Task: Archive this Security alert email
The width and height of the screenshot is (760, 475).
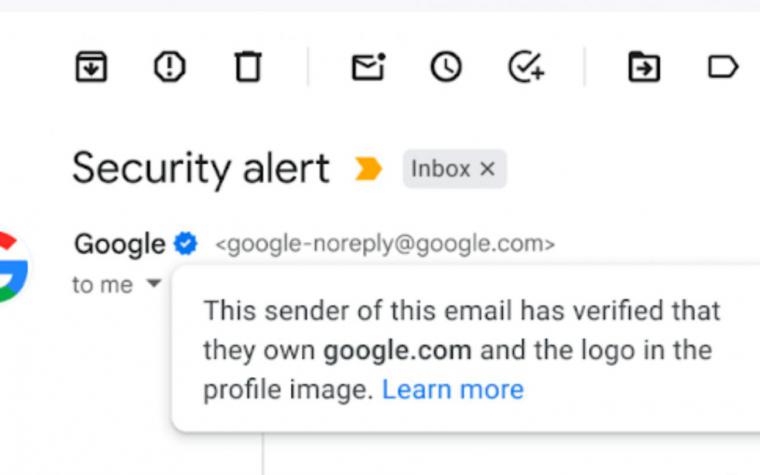Action: point(91,66)
